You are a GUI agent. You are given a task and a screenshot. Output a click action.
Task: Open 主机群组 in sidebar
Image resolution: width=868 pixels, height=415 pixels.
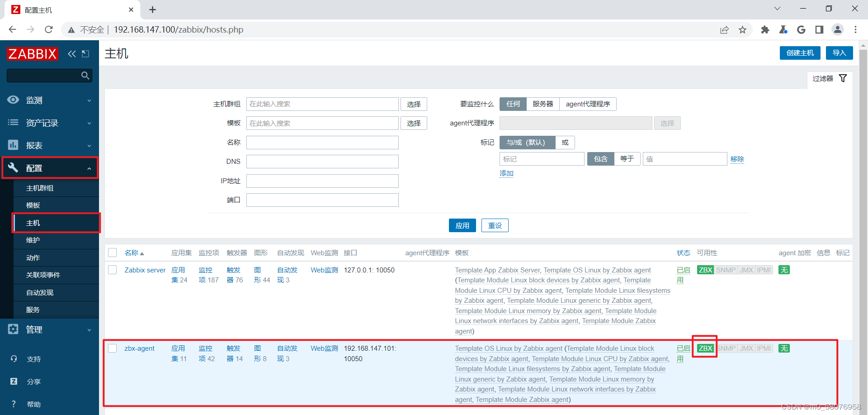click(x=56, y=188)
